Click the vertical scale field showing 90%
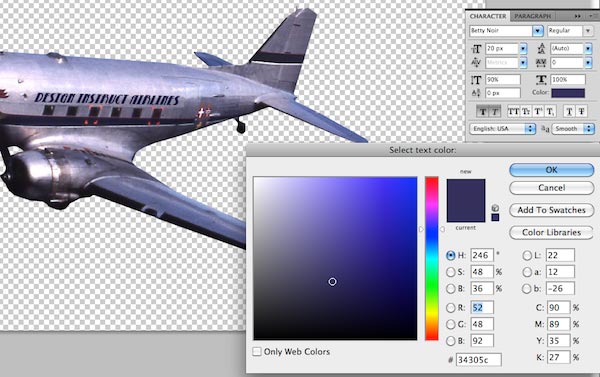 click(x=503, y=80)
